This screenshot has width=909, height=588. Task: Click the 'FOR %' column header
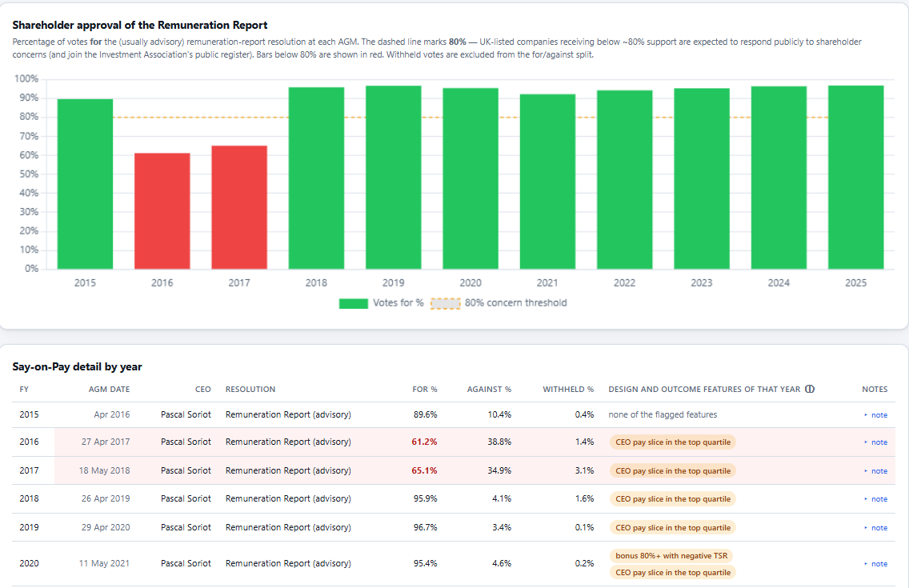(x=425, y=390)
